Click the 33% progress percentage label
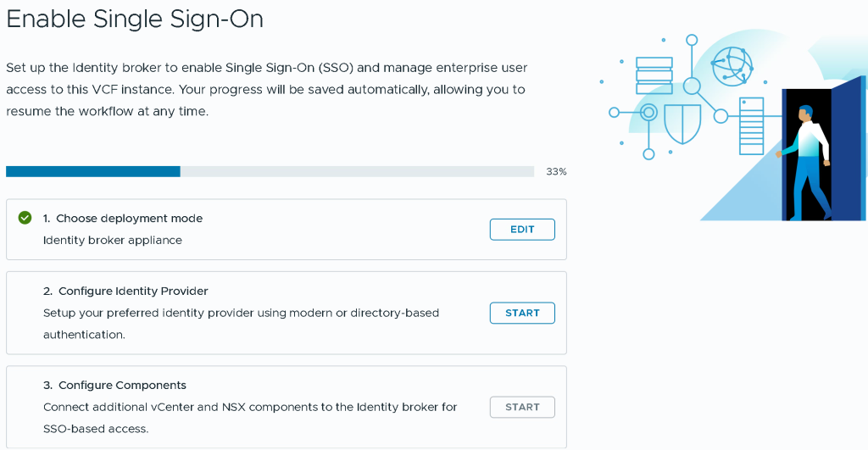 point(556,171)
